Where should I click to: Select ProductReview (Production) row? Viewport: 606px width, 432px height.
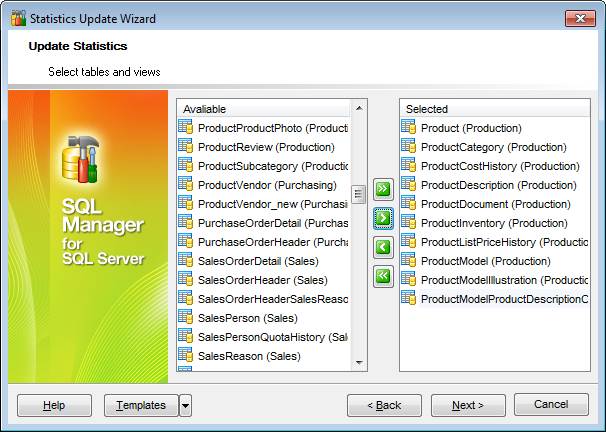tap(263, 147)
